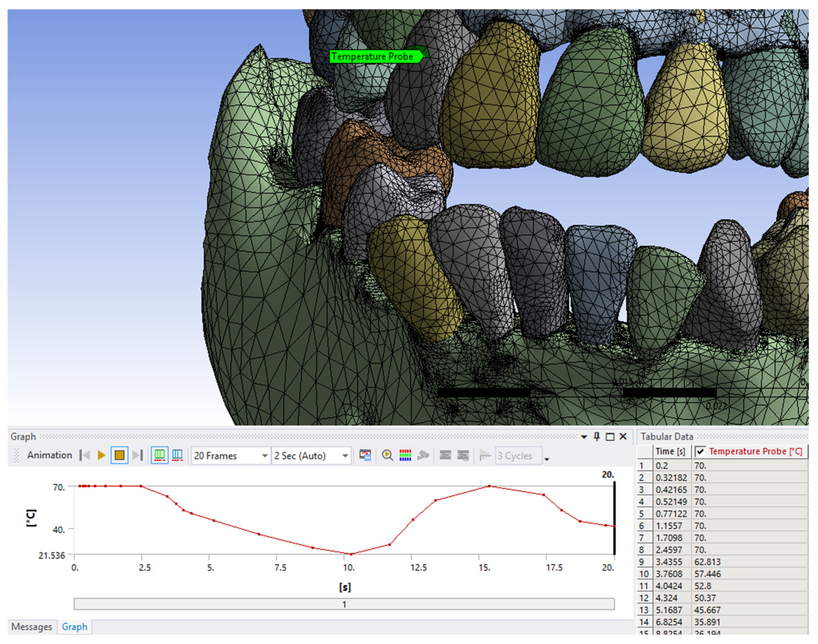Play the animation
This screenshot has height=644, width=818.
pyautogui.click(x=101, y=456)
